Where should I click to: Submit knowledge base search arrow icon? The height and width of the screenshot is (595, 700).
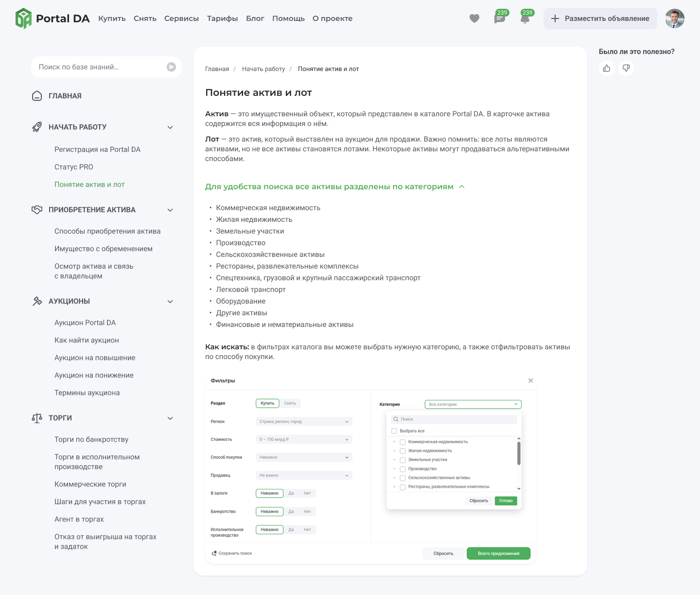171,67
